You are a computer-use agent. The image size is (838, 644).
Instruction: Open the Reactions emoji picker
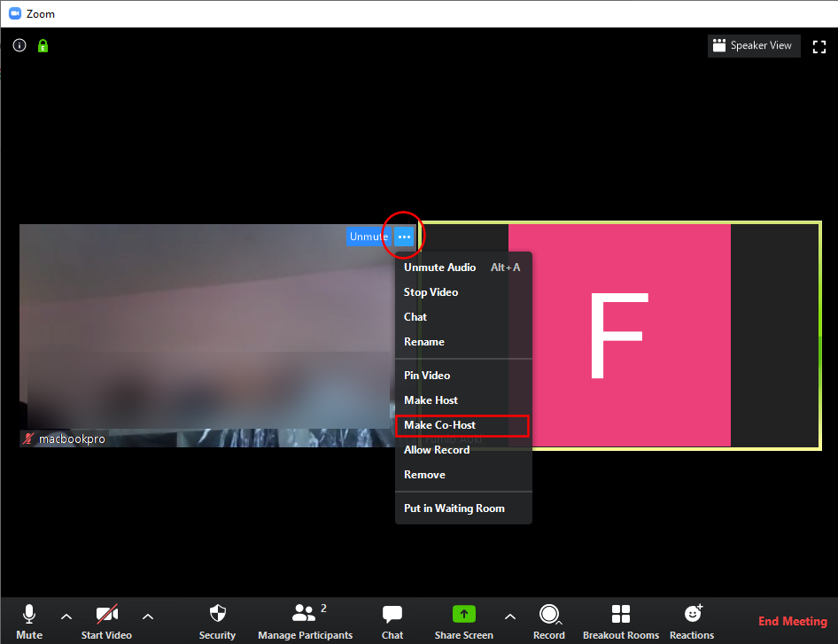tap(692, 621)
